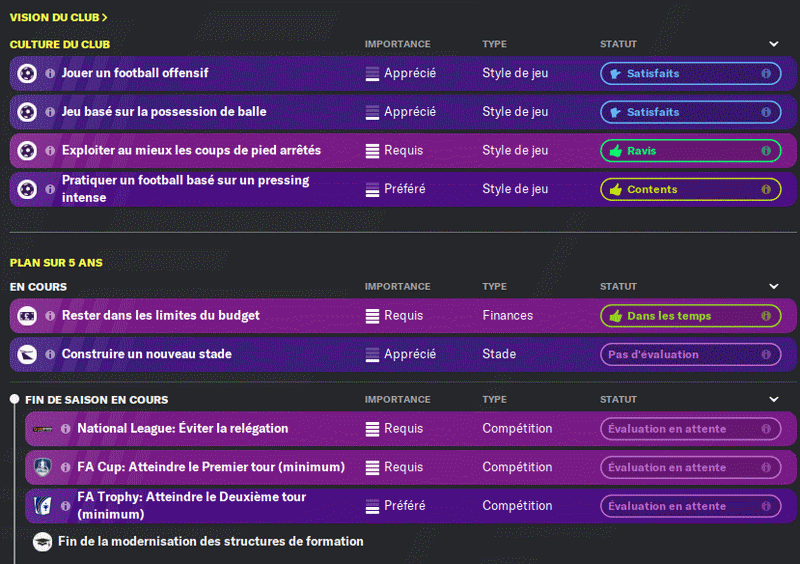This screenshot has height=564, width=800.
Task: Click info icon next to Jeu basé sur la possession
Action: coord(50,112)
